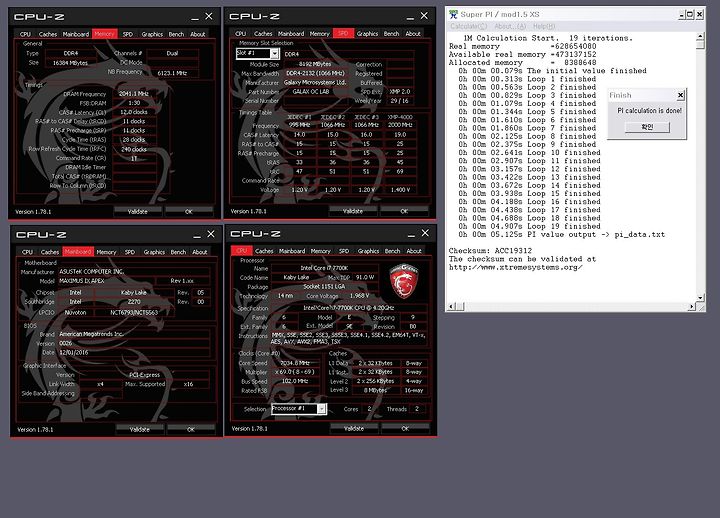Click OK in bottom-right CPU-Z window
The width and height of the screenshot is (720, 518).
[x=405, y=428]
